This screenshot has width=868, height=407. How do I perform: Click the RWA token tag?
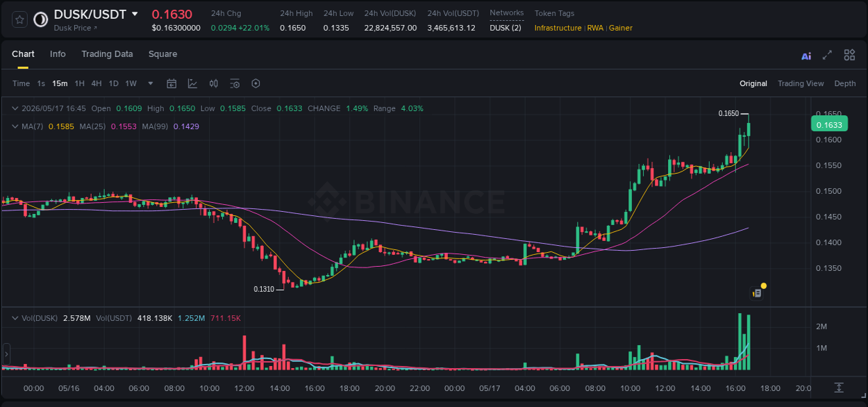[595, 28]
